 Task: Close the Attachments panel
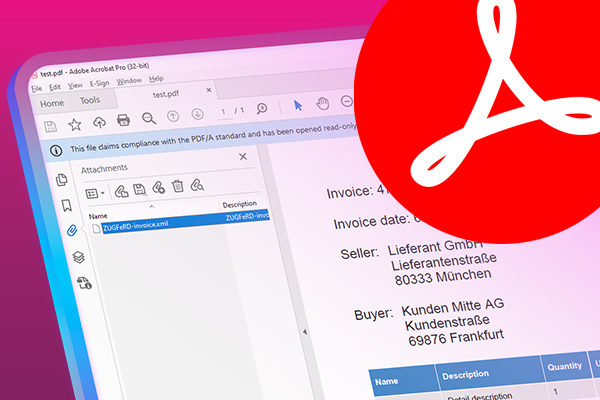pos(242,157)
